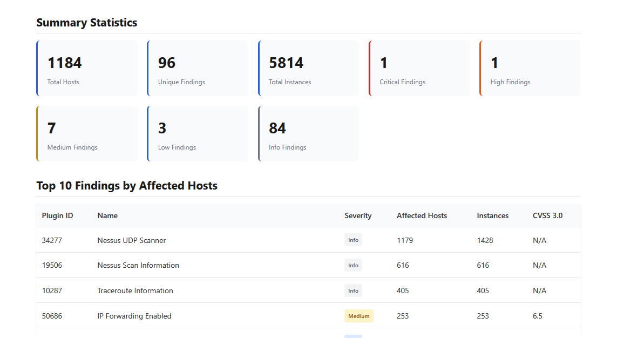Select the Unique Findings card
This screenshot has height=338, width=644.
(x=198, y=69)
